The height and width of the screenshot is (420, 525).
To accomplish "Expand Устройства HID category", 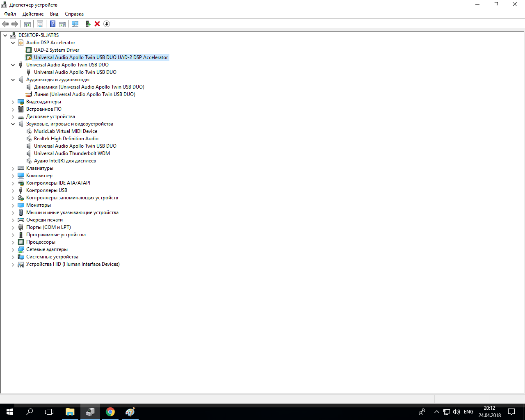I will tap(13, 264).
